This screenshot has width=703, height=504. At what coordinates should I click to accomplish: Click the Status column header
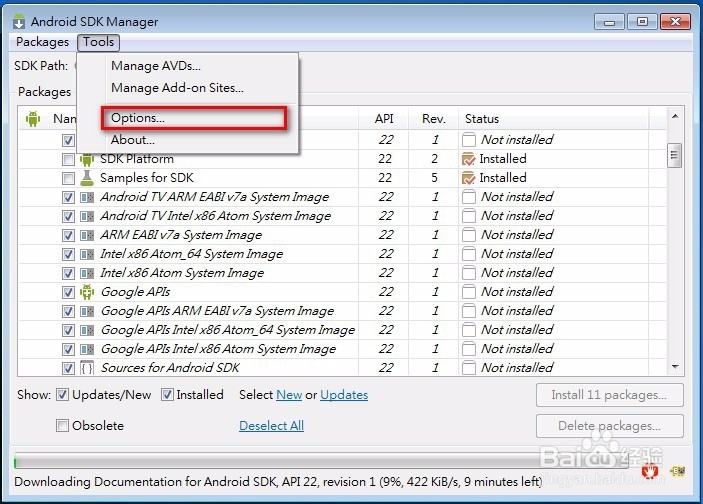[x=554, y=119]
